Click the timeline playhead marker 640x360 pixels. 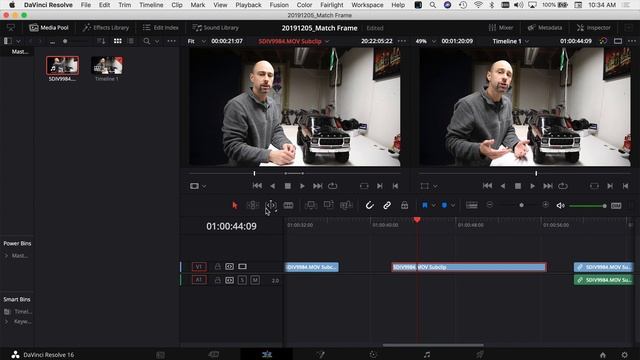(x=417, y=220)
